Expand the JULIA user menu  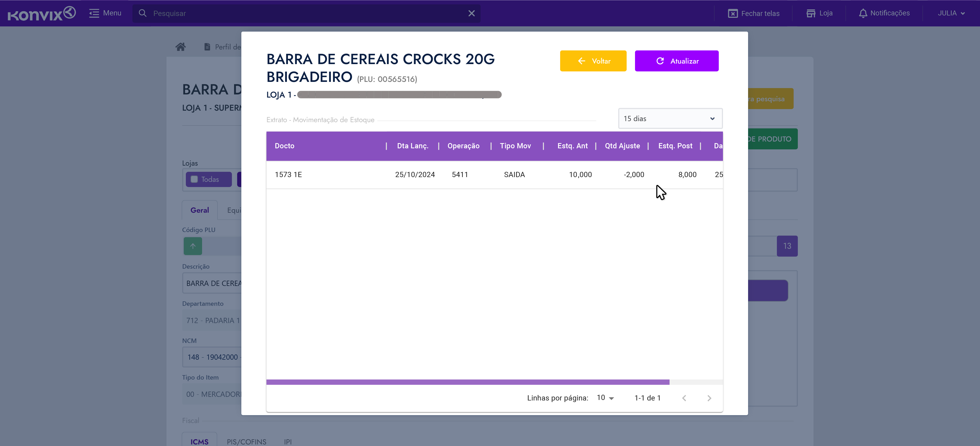[951, 13]
